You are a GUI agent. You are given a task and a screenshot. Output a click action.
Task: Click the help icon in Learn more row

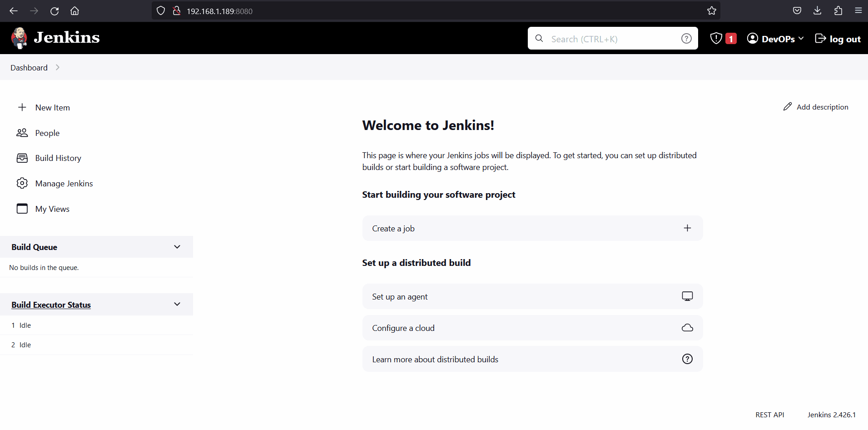[x=687, y=359]
